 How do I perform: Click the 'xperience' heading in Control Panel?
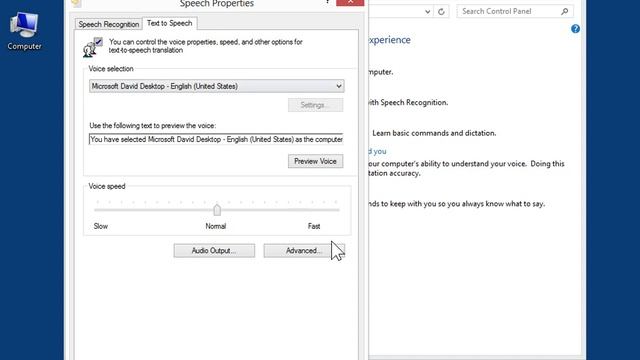(x=389, y=40)
